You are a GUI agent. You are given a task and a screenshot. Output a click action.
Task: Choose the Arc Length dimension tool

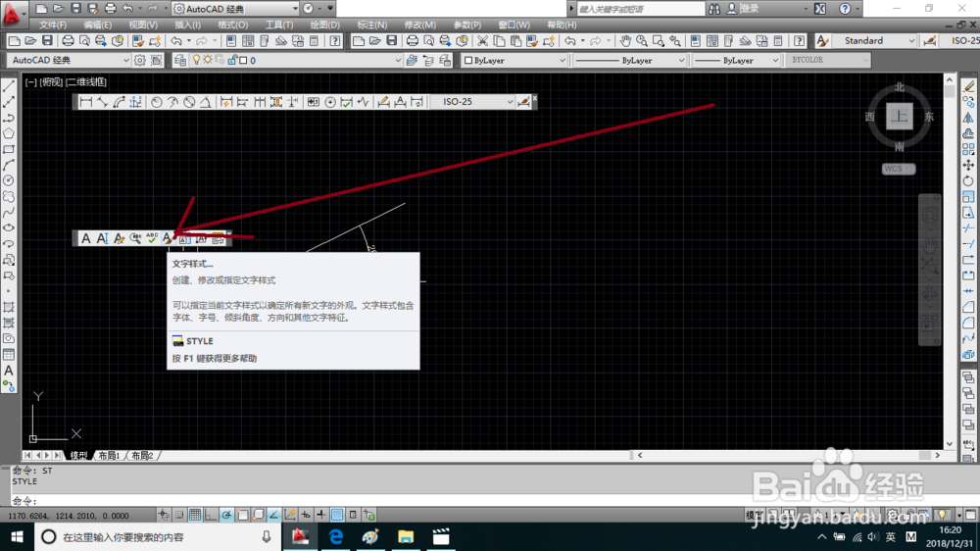click(x=119, y=102)
